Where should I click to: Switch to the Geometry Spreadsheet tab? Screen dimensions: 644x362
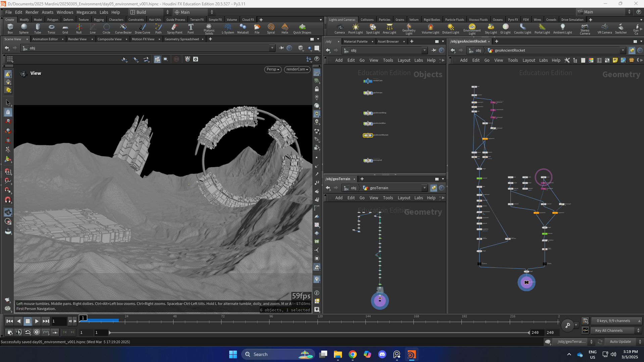click(x=182, y=39)
